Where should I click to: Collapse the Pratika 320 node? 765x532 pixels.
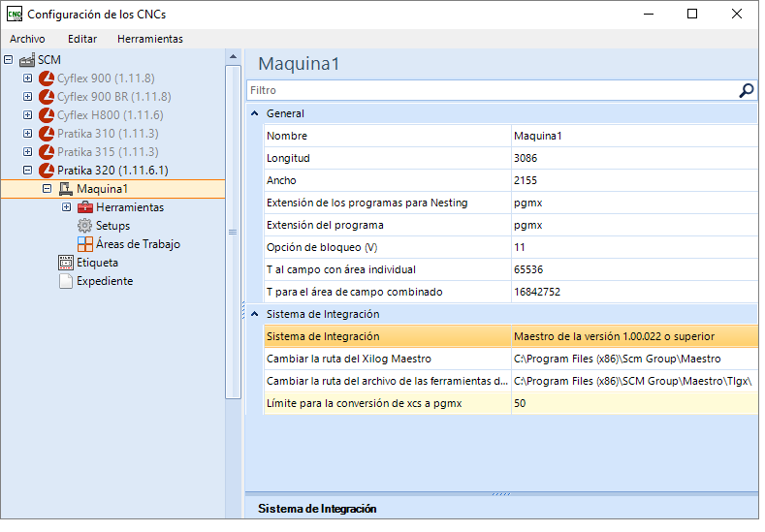tap(28, 171)
